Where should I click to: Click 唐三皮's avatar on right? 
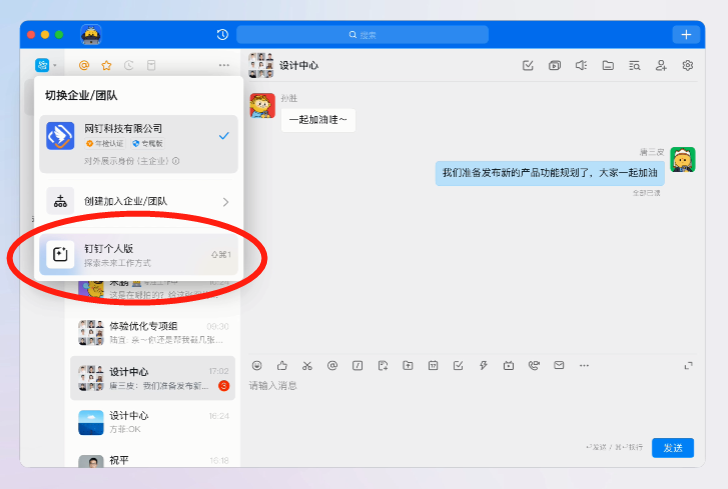[682, 160]
